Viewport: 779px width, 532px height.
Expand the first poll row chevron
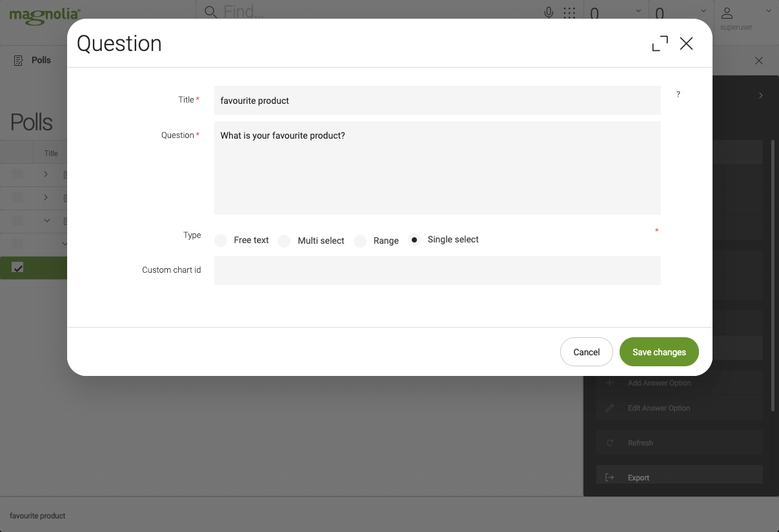[46, 174]
